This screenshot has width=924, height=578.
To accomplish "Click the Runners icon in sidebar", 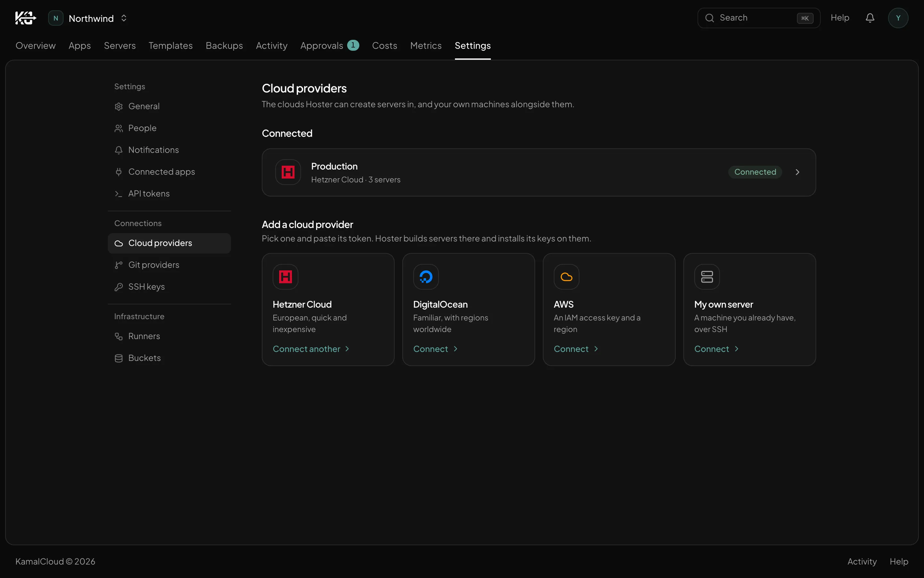I will (119, 337).
